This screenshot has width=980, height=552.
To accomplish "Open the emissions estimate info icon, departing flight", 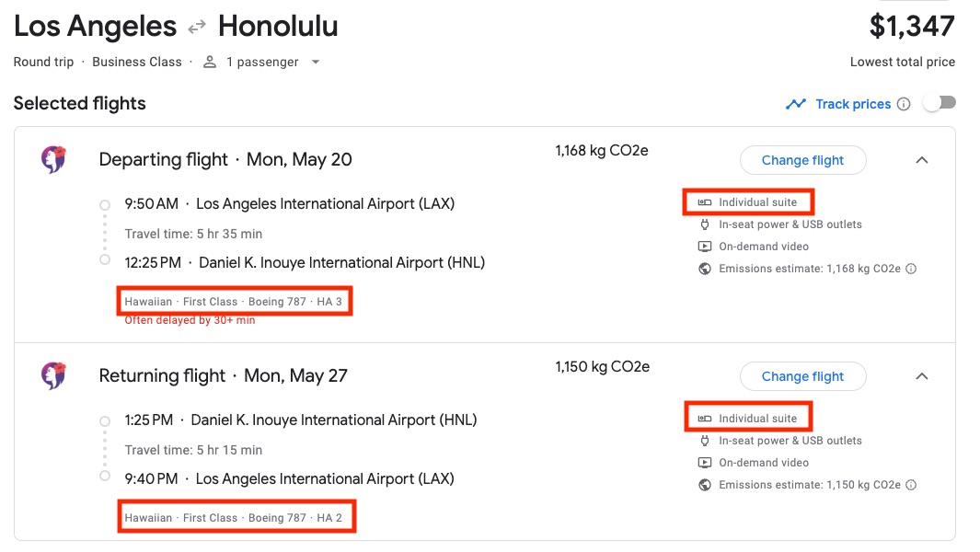I will [x=910, y=268].
